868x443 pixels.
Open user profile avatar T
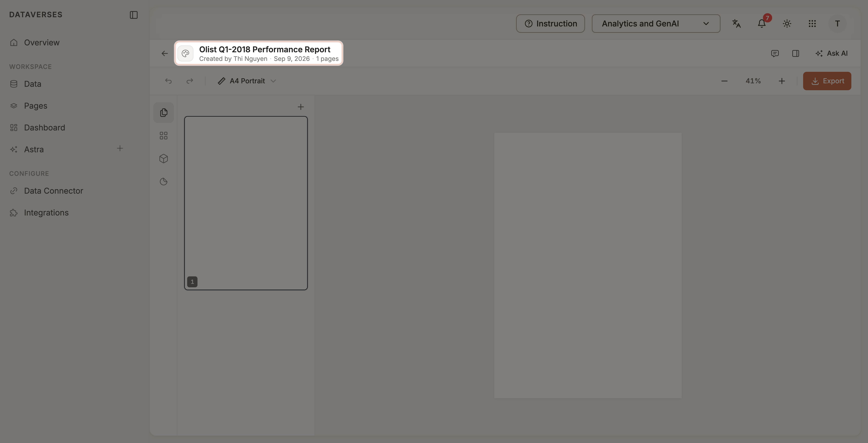coord(837,24)
